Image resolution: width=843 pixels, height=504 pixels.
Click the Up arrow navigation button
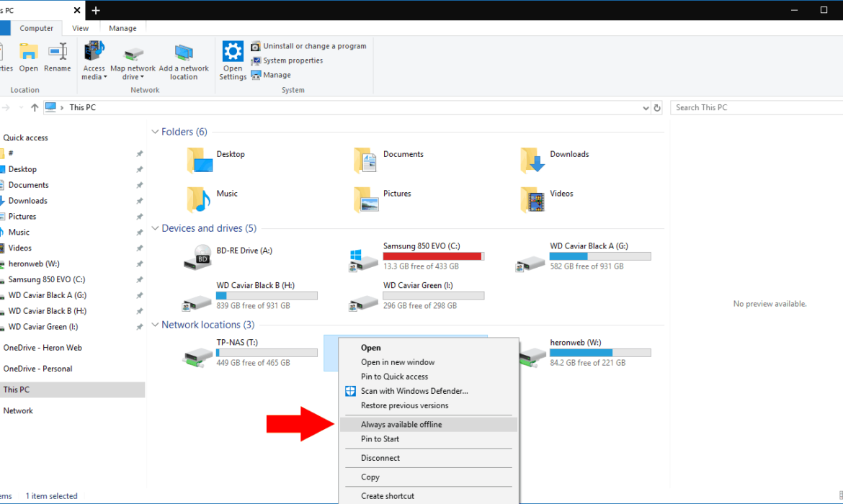pyautogui.click(x=35, y=107)
